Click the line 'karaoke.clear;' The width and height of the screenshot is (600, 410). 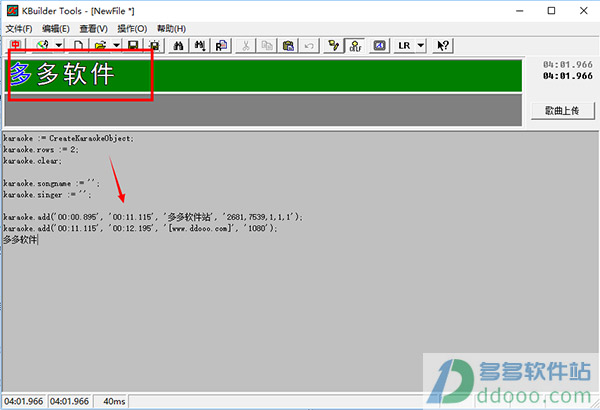coord(33,161)
